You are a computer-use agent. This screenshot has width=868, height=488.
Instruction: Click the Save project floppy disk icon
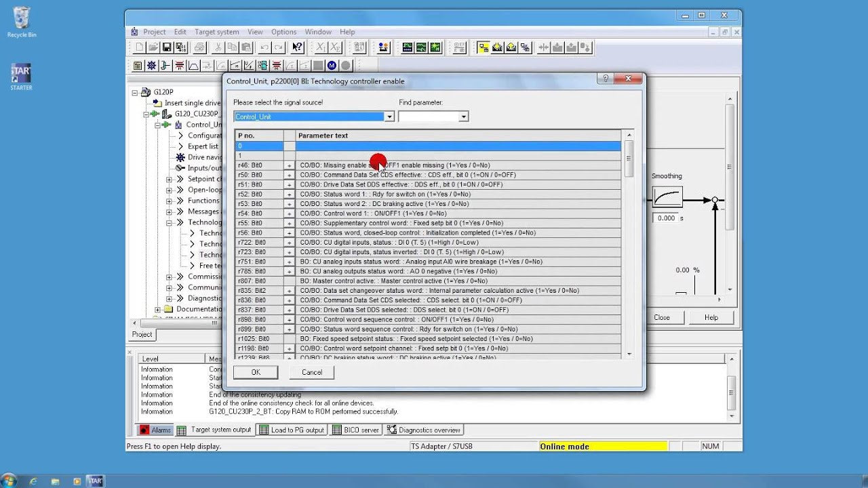pos(167,47)
